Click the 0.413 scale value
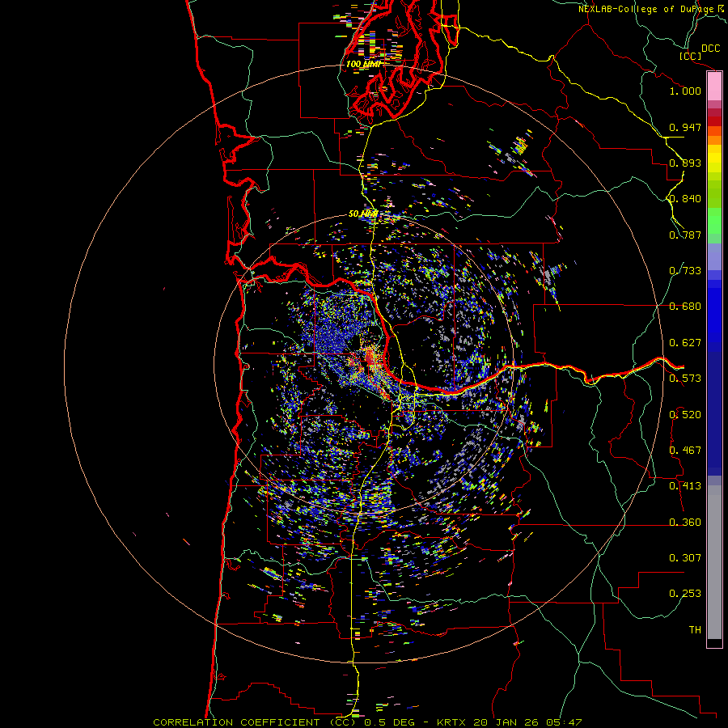Image resolution: width=728 pixels, height=728 pixels. pos(685,486)
